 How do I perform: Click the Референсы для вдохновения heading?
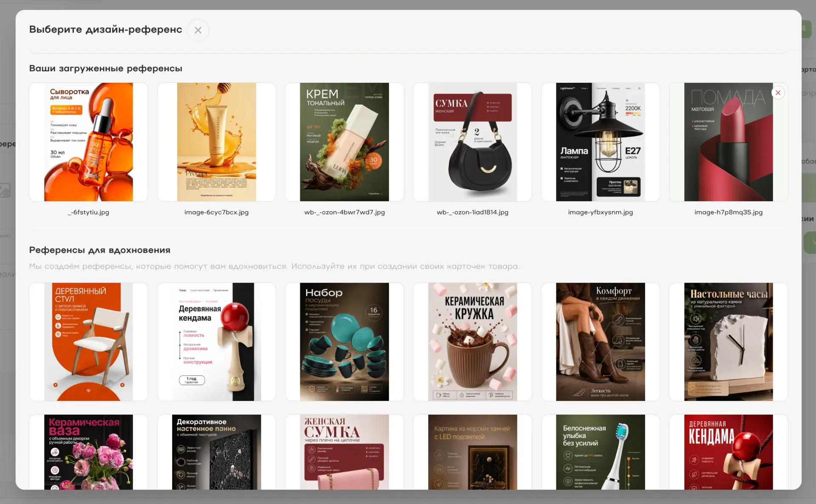[99, 250]
